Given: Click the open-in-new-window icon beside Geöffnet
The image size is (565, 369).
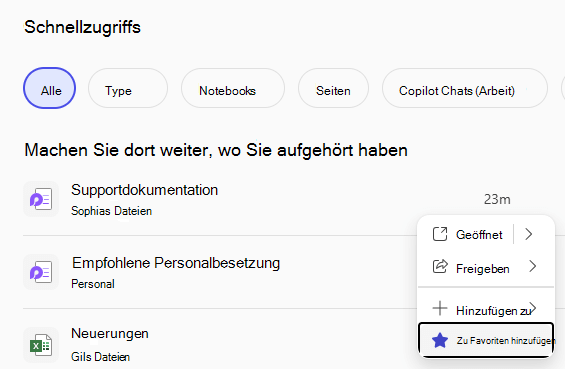Looking at the screenshot, I should coord(440,234).
